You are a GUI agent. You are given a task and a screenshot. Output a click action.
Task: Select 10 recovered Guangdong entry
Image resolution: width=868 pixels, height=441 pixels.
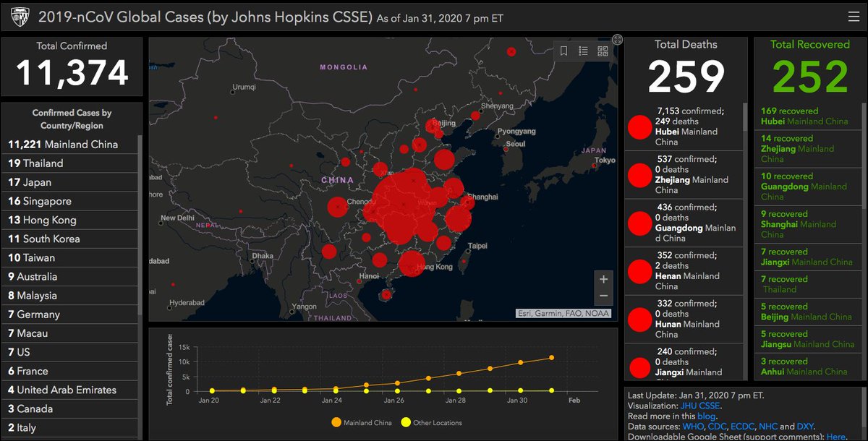(809, 186)
